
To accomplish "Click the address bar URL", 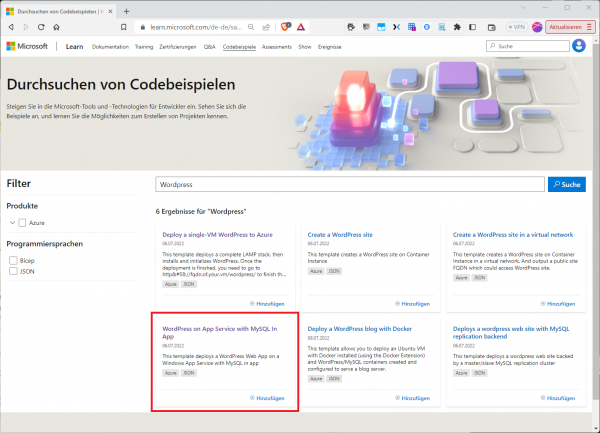I will point(196,27).
